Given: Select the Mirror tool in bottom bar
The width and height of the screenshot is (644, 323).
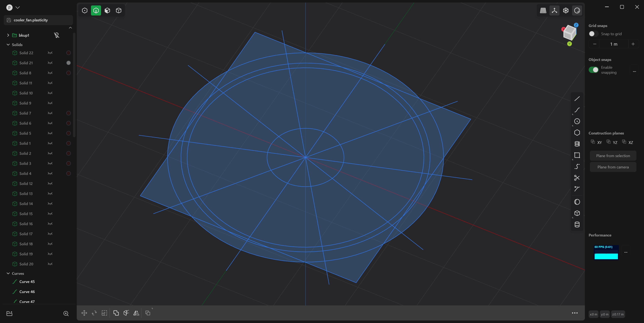Looking at the screenshot, I should 136,313.
